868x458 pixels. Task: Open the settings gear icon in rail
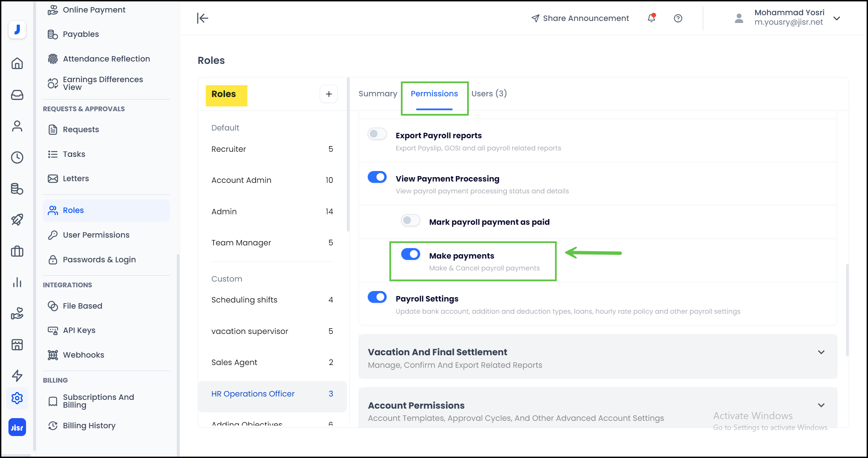click(x=17, y=398)
